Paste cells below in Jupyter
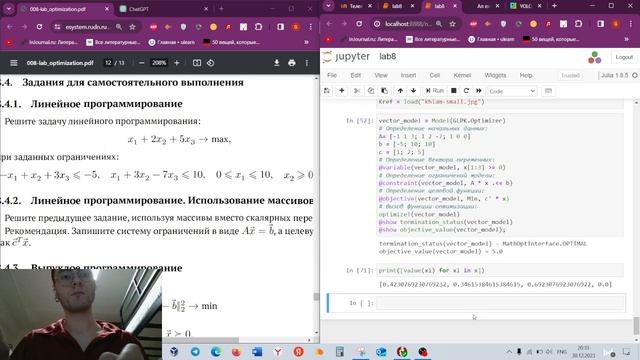640x360 pixels. pos(384,91)
